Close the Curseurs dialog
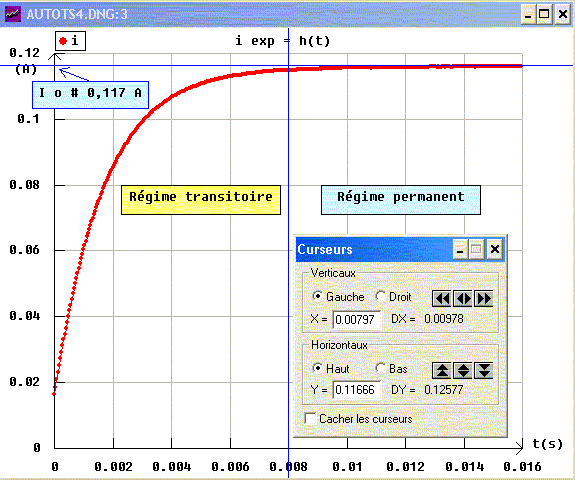Screen dimensions: 575x480 494,249
